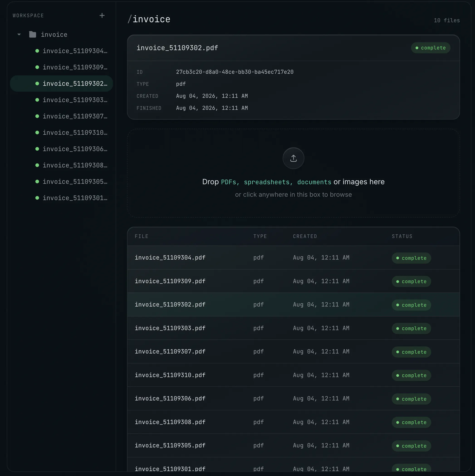Open invoice_51109305 in the sidebar tree
475x476 pixels.
pyautogui.click(x=61, y=182)
